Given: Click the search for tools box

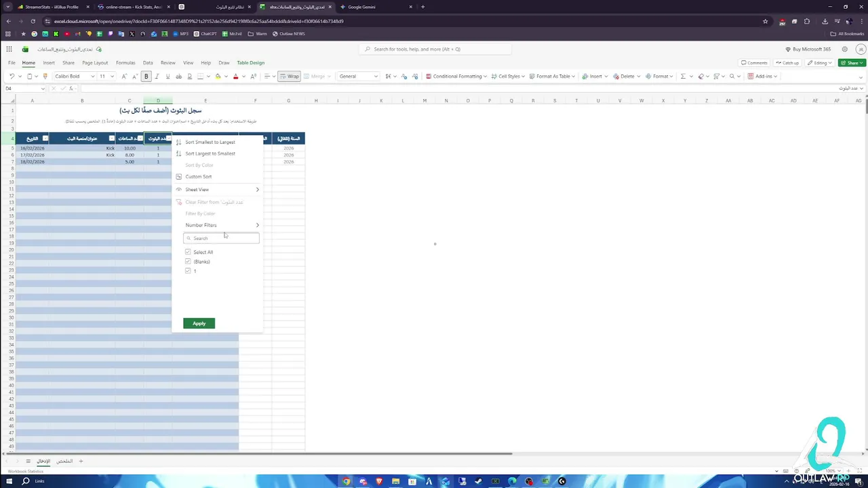Looking at the screenshot, I should pos(435,49).
